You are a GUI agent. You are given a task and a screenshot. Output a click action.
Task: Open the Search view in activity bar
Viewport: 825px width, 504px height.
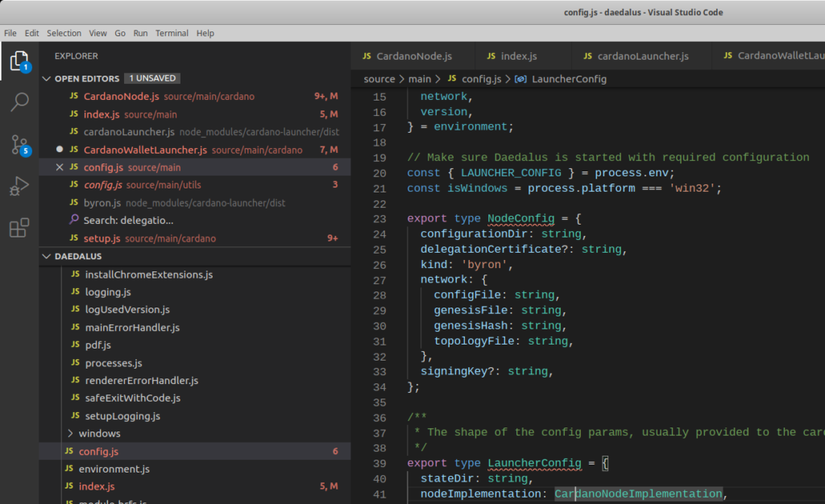coord(19,102)
